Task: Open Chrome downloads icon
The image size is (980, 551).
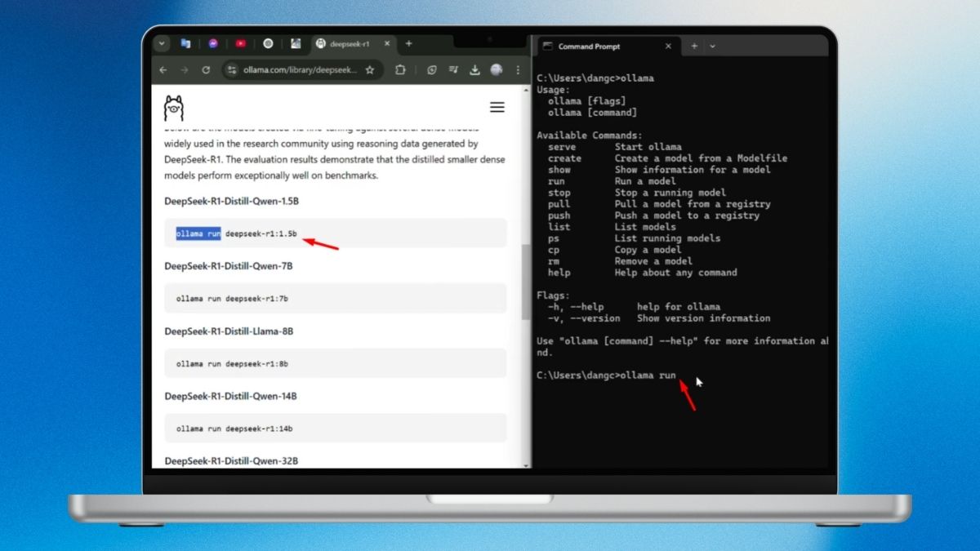Action: coord(474,70)
